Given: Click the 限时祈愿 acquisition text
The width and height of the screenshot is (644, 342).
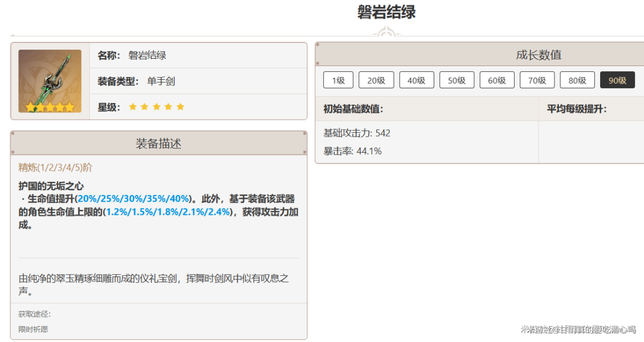Looking at the screenshot, I should tap(33, 329).
